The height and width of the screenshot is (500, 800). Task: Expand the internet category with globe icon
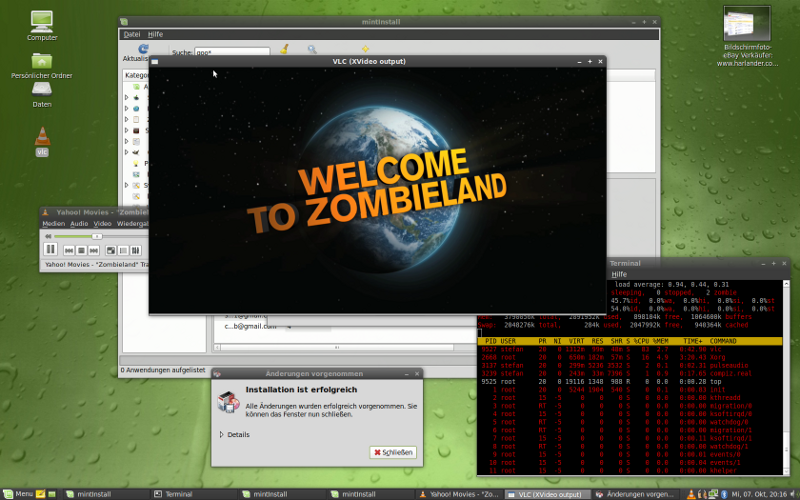click(127, 108)
